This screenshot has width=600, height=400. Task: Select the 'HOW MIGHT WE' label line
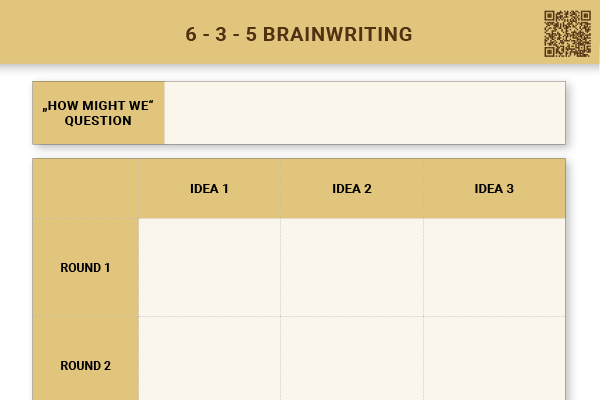[98, 106]
